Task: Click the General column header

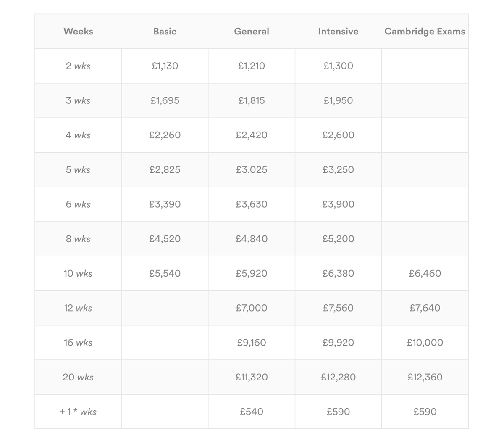Action: point(252,32)
